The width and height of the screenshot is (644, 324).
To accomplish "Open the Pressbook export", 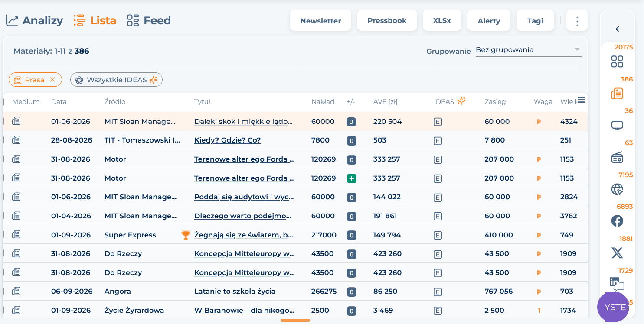I will click(x=387, y=20).
